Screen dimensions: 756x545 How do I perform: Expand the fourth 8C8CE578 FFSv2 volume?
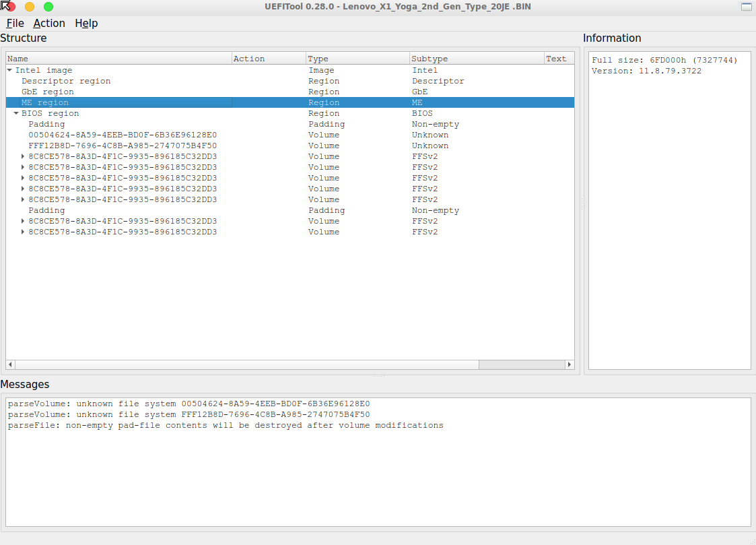coord(23,189)
